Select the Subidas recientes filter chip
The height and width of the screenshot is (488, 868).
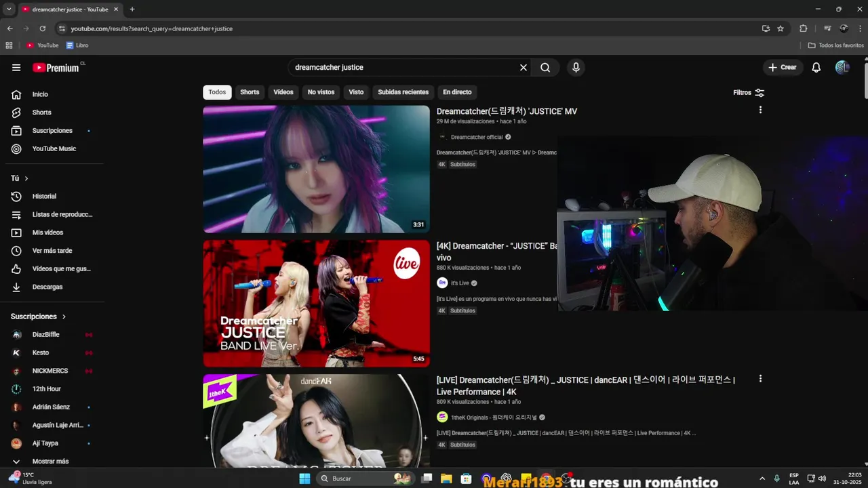403,92
